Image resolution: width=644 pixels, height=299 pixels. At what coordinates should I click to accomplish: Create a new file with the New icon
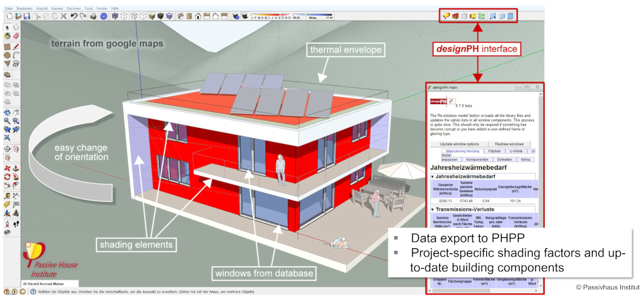coord(9,17)
